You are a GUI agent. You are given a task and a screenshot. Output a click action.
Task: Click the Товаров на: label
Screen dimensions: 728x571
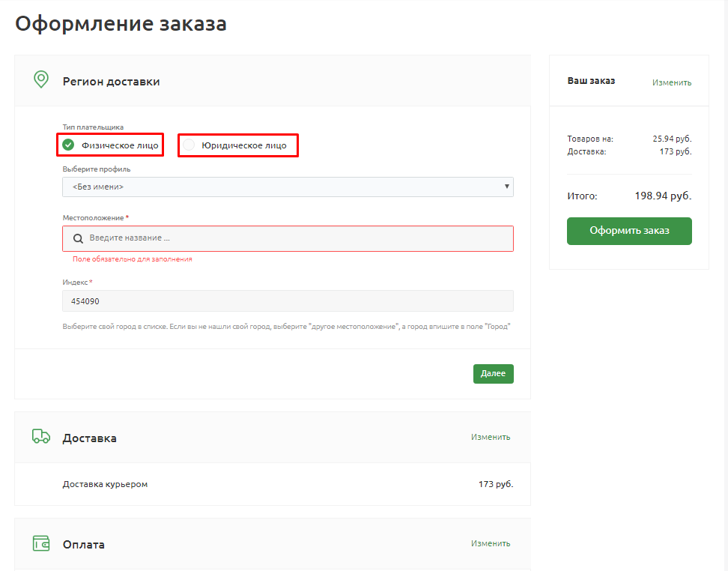[590, 139]
